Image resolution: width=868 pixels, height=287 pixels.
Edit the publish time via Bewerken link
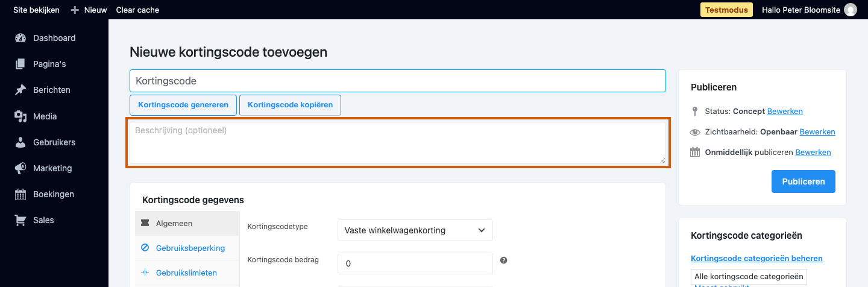[813, 153]
